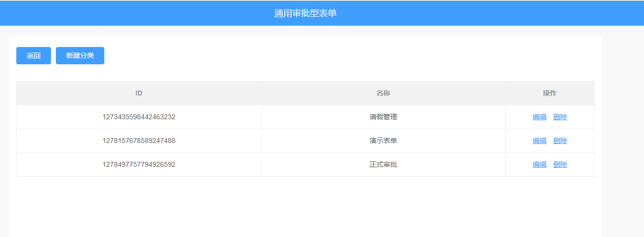The image size is (644, 237).
Task: Edit the 请假管理 row
Action: click(539, 117)
